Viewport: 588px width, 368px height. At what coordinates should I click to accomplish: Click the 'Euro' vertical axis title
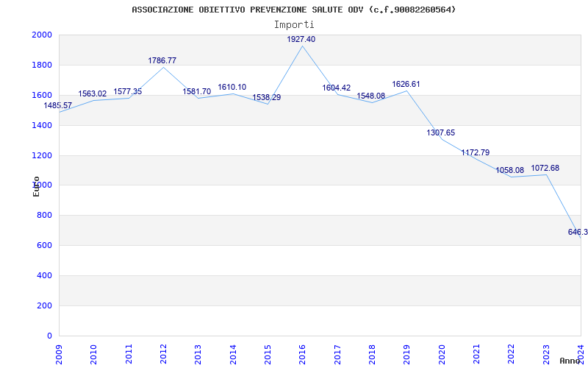tap(36, 187)
